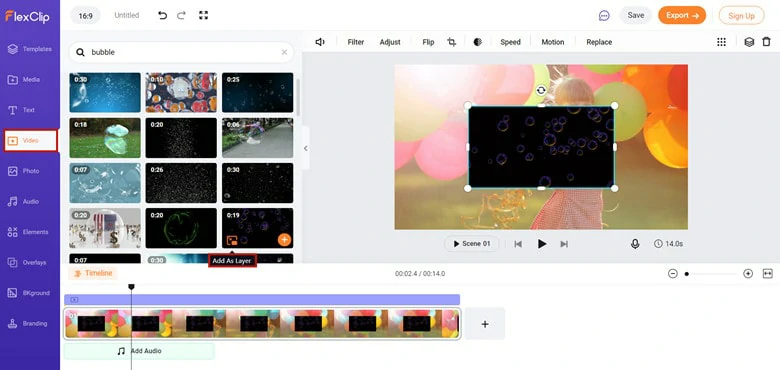Open the chat feedback icon

604,16
